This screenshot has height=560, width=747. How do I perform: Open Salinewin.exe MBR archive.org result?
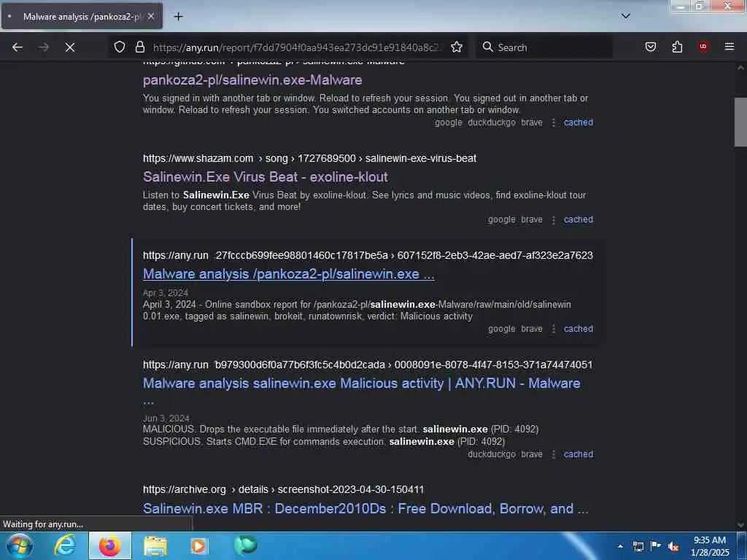[x=365, y=508]
